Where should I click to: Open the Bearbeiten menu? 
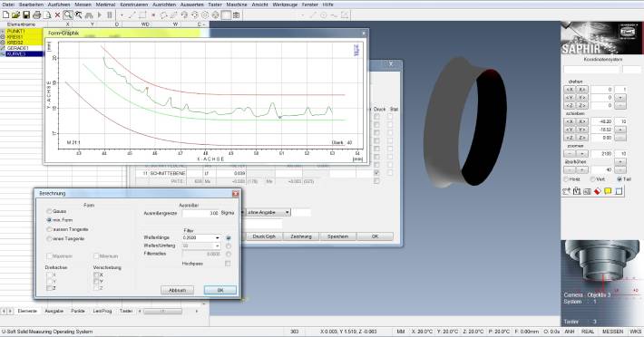coord(31,5)
